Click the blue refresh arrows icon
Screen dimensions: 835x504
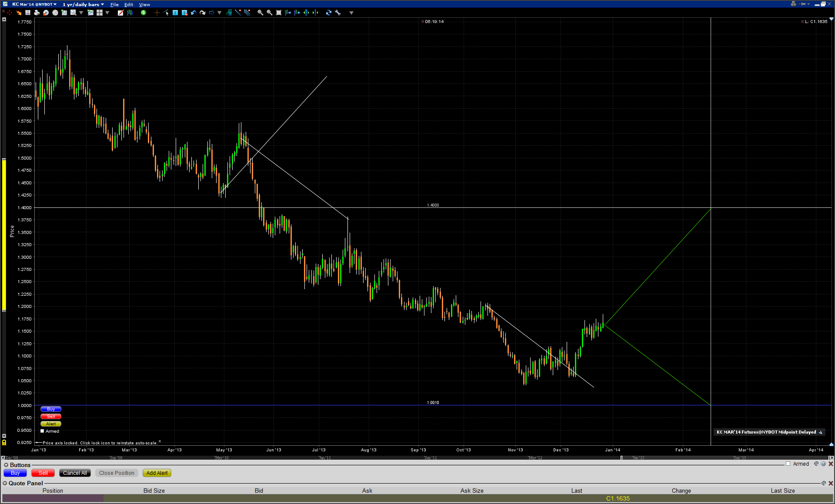tap(329, 13)
